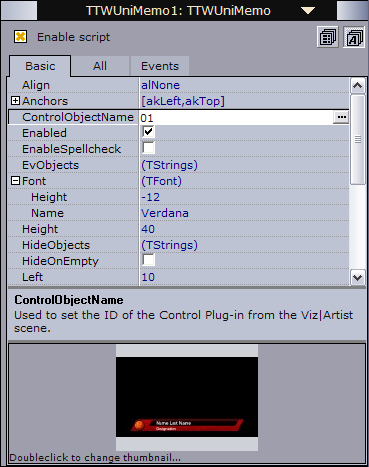Expand the Anchors property node
Screen dimensions: 369x467
coord(15,100)
